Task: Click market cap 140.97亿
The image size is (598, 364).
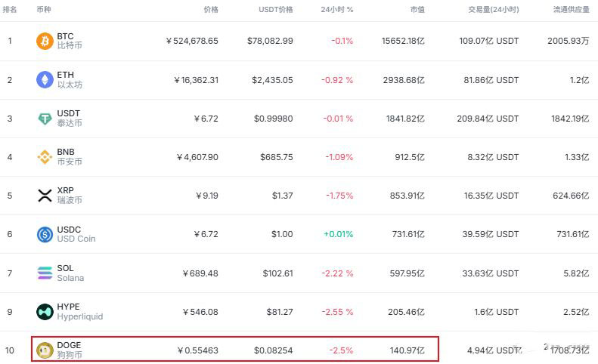Action: [407, 350]
